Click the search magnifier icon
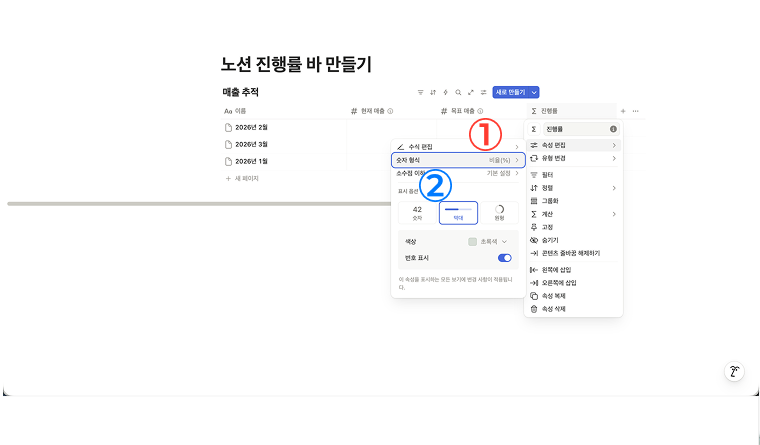The width and height of the screenshot is (760, 445). coord(458,92)
